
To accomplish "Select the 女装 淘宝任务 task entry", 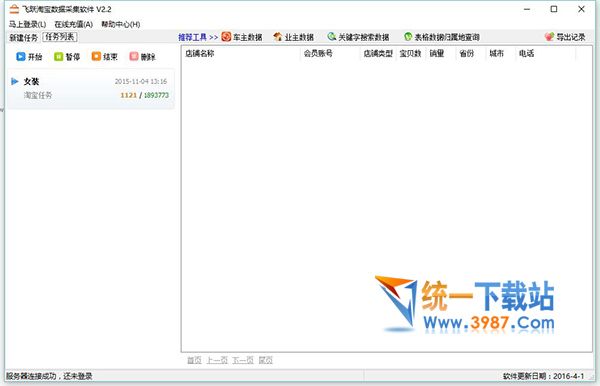I will pos(91,89).
